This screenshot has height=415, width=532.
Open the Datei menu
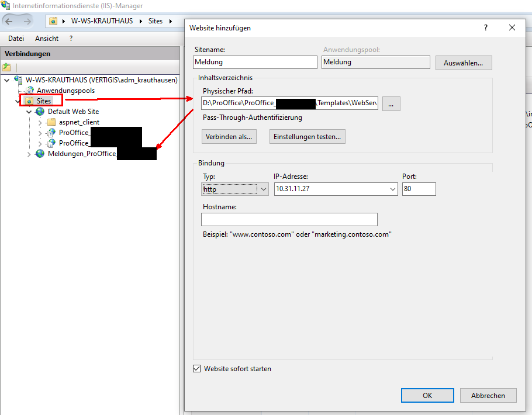[x=16, y=39]
